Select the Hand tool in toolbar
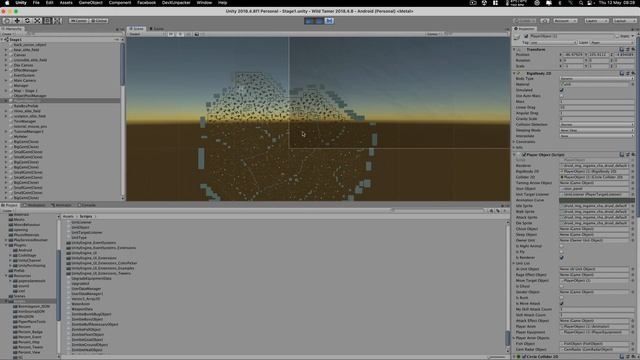Viewport: 640px width, 360px height. [7, 20]
